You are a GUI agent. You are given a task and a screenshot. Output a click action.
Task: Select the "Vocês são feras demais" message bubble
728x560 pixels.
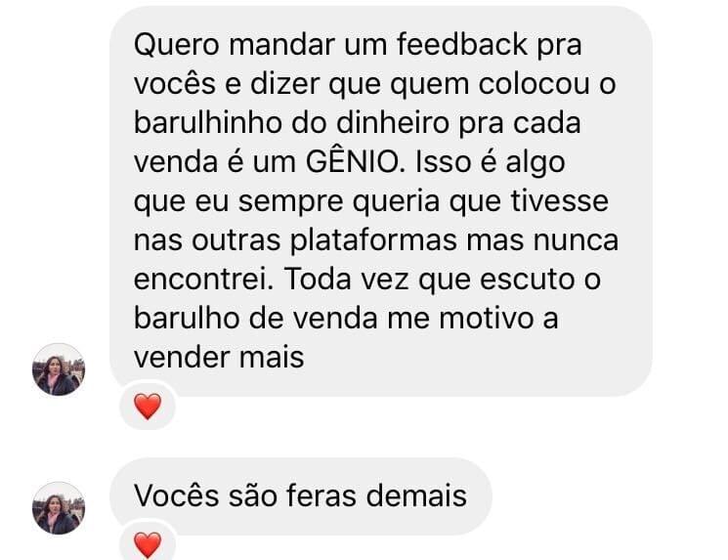(x=301, y=495)
